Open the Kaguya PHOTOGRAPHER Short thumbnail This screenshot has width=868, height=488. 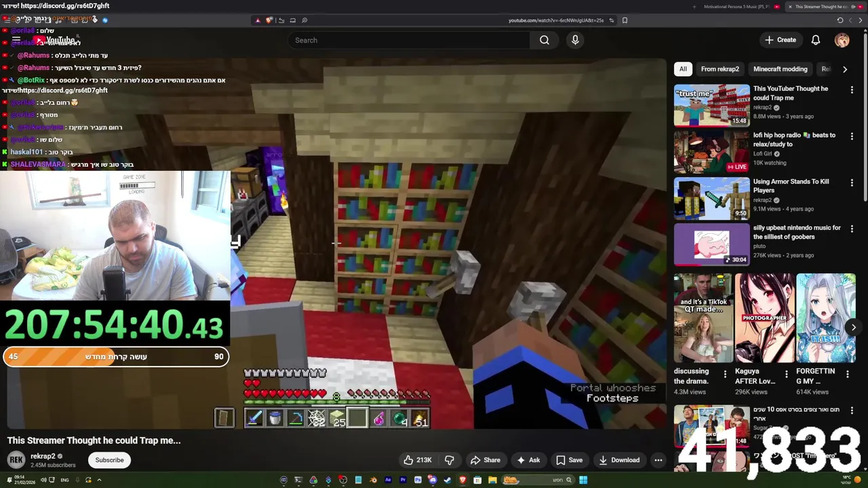[x=764, y=319]
